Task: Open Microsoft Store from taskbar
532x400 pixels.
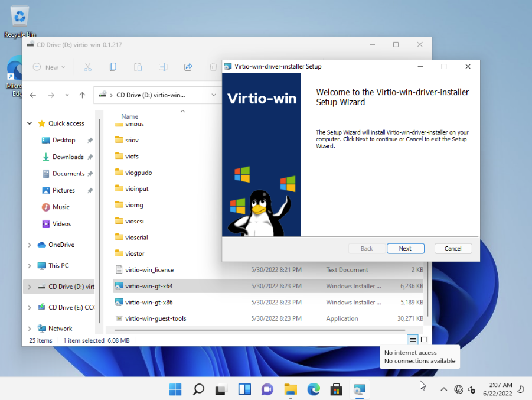Action: (336, 389)
